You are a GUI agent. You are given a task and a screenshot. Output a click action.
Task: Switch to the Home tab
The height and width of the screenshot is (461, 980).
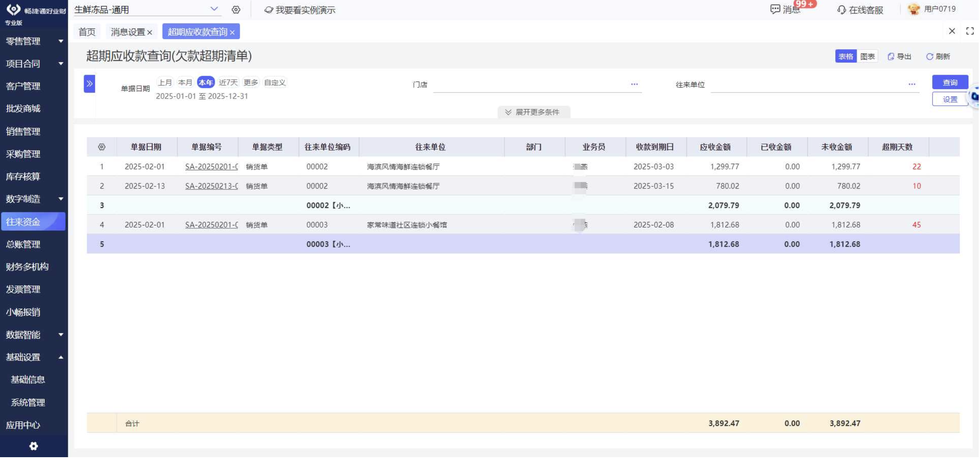click(x=87, y=32)
